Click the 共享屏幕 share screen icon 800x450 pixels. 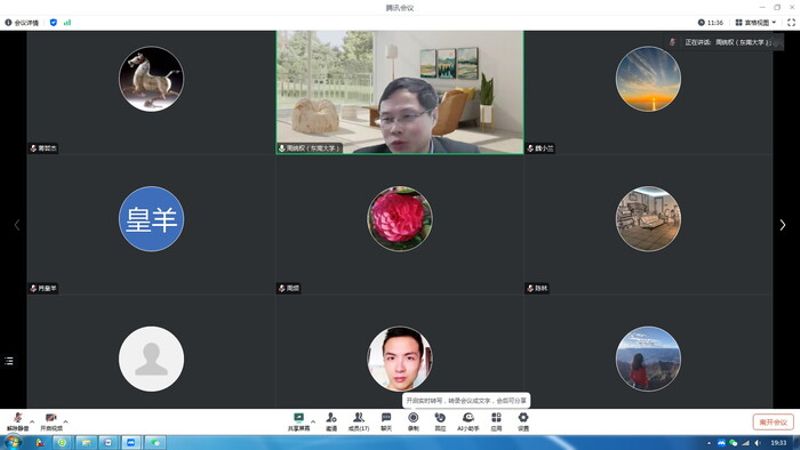(x=298, y=418)
